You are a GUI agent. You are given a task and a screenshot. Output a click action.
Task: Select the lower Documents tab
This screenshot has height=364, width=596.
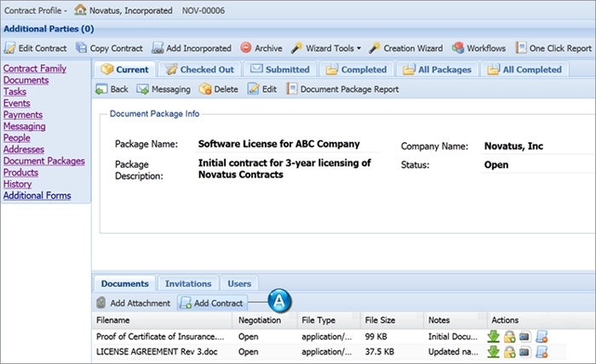124,283
